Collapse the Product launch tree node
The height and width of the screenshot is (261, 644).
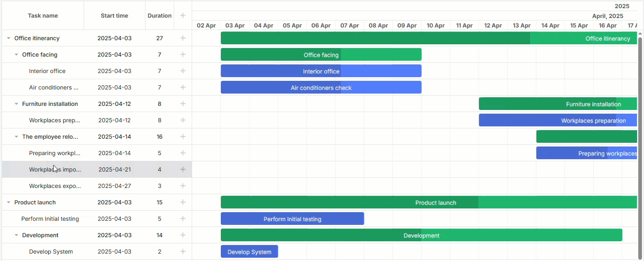[x=9, y=202]
